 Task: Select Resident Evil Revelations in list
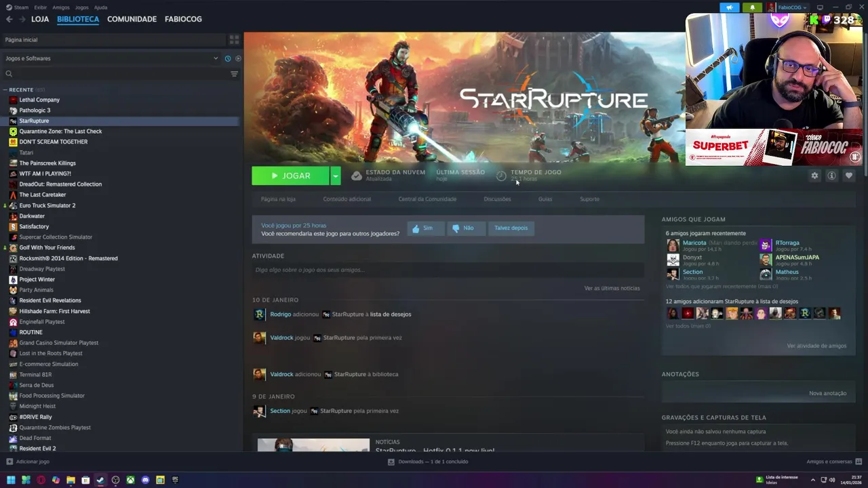[x=50, y=300]
